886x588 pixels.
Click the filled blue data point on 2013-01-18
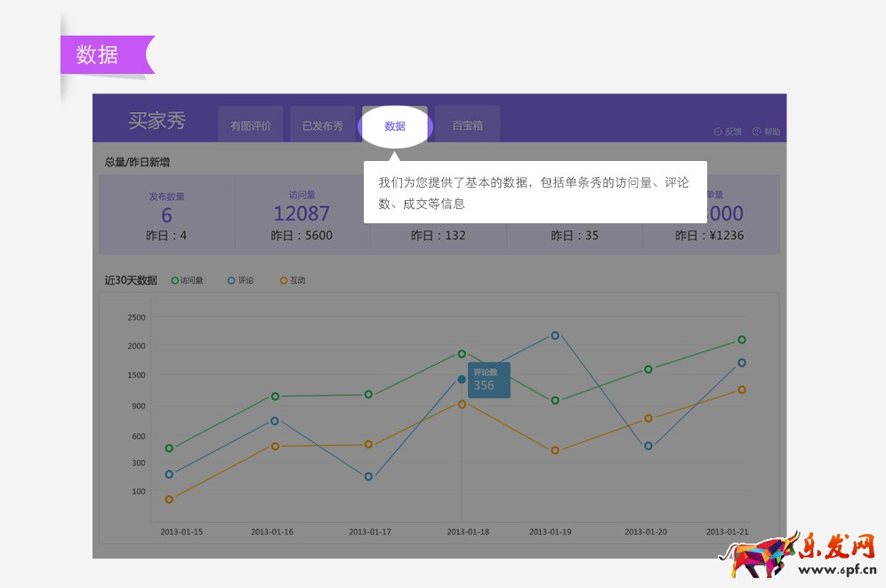click(x=462, y=380)
